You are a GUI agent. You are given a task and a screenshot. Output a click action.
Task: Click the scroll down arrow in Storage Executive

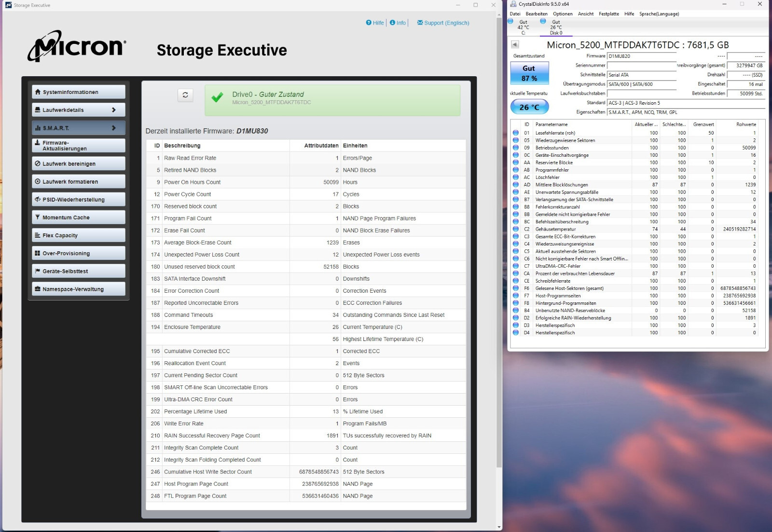point(499,528)
